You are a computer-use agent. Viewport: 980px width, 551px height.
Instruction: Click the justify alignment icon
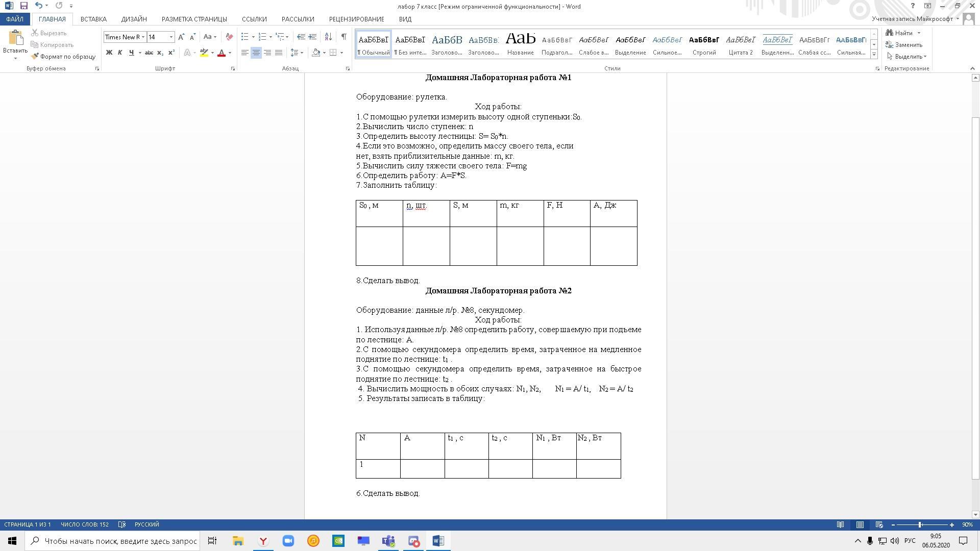(x=279, y=53)
